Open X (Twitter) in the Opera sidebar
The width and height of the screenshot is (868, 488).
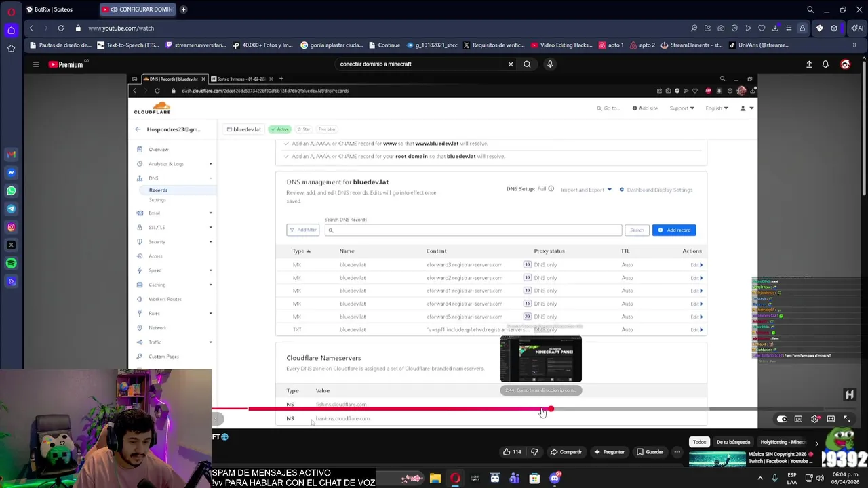click(x=11, y=245)
